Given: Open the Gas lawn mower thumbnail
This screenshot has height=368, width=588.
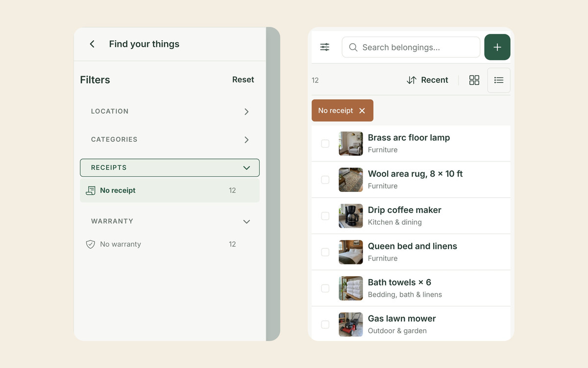Looking at the screenshot, I should tap(351, 324).
